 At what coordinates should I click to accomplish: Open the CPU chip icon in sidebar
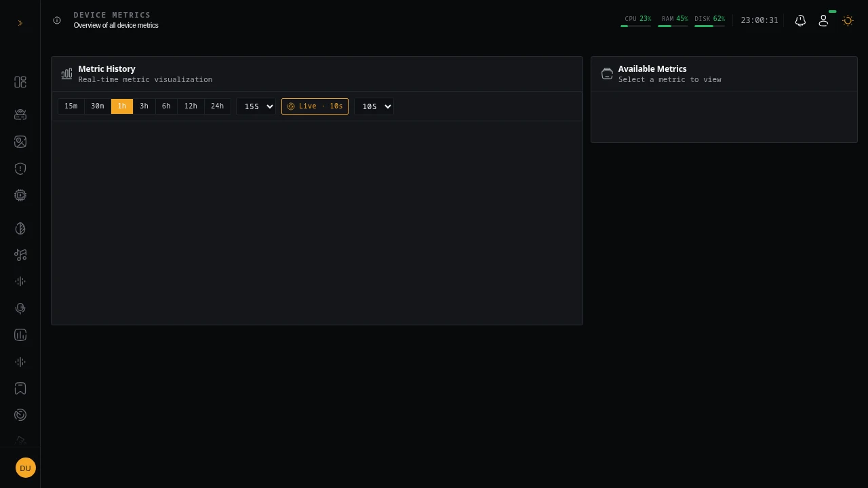(x=20, y=195)
